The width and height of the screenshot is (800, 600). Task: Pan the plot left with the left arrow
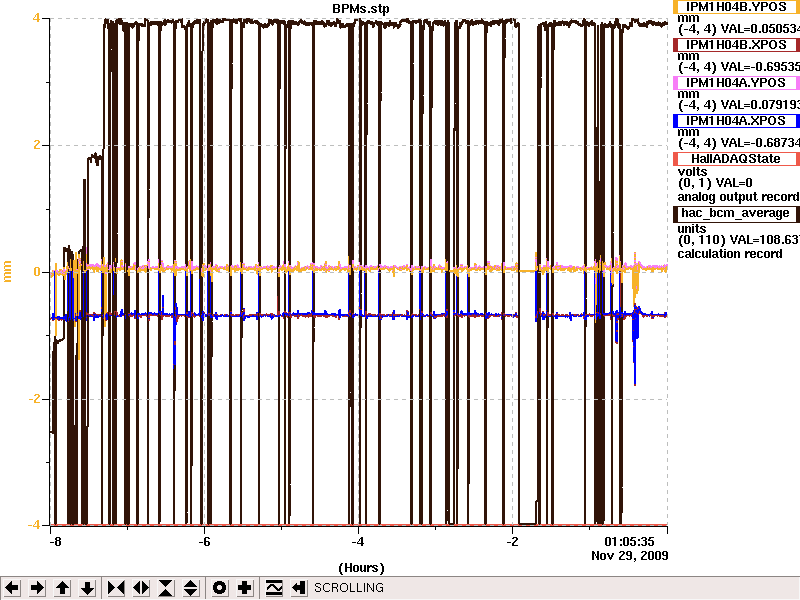coord(12,588)
